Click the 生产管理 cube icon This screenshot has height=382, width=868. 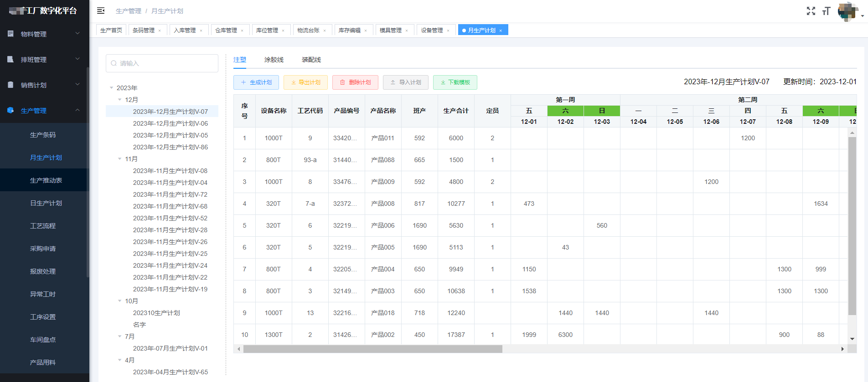point(10,110)
